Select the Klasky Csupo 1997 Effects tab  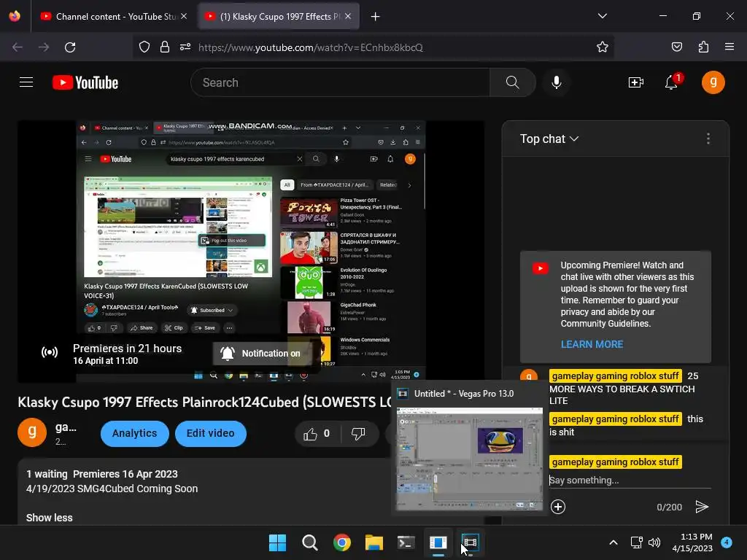[x=279, y=16]
